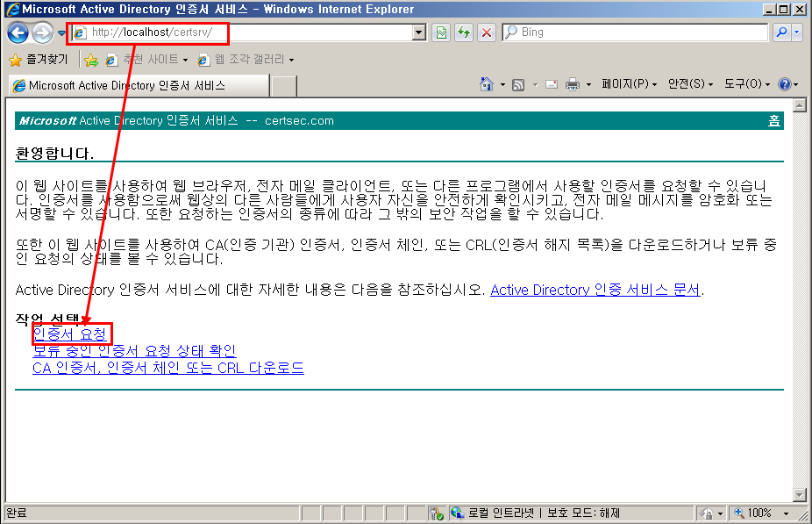Expand the Print dropdown arrow
Screen dimensions: 812x524
tap(588, 84)
